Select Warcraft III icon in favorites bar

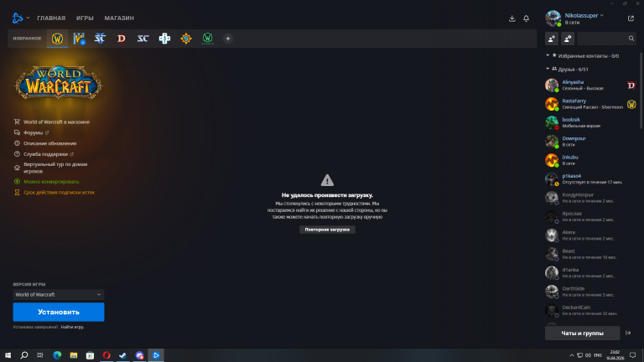pos(79,39)
